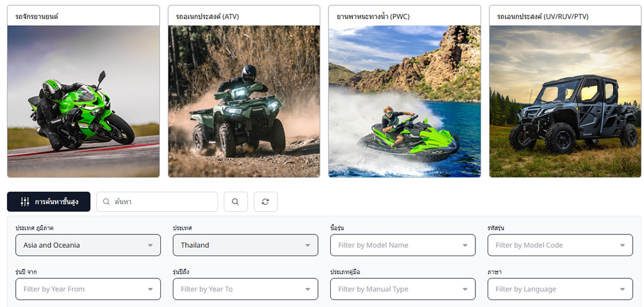Screen dimensions: 644x307
Task: Click the search magnifier button
Action: tap(235, 202)
